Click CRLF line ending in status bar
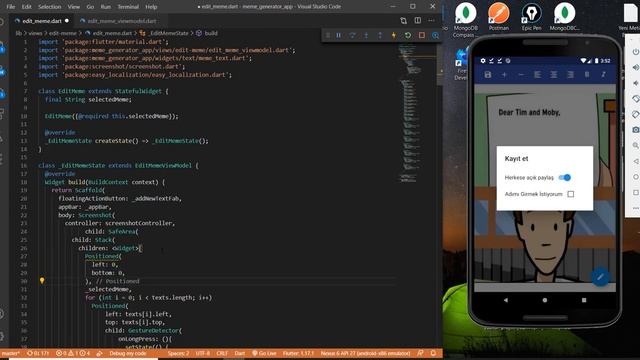The height and width of the screenshot is (360, 640). 222,353
